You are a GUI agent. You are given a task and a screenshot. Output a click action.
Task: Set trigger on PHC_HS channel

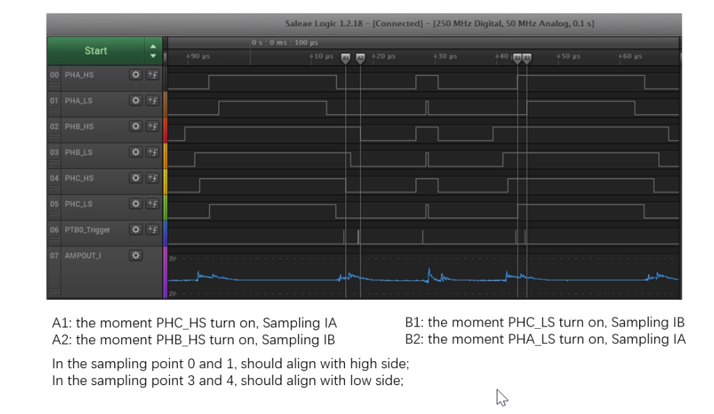click(x=153, y=178)
